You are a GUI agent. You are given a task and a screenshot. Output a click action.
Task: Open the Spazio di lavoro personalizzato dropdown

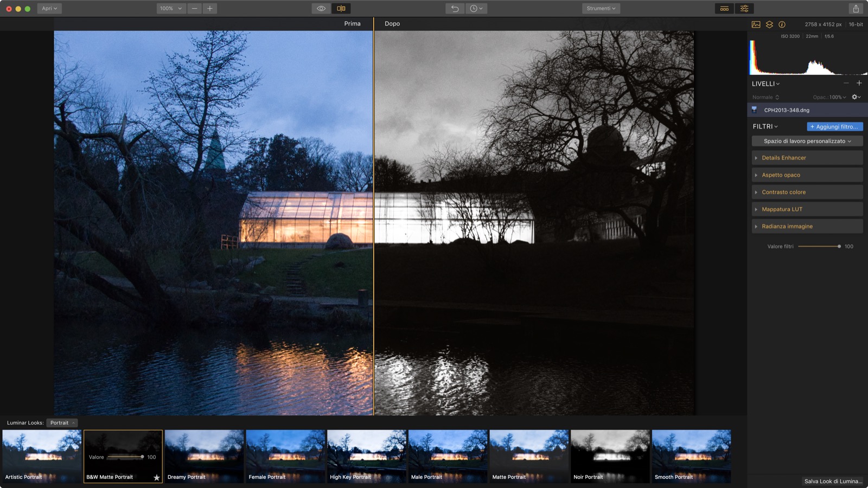coord(807,141)
